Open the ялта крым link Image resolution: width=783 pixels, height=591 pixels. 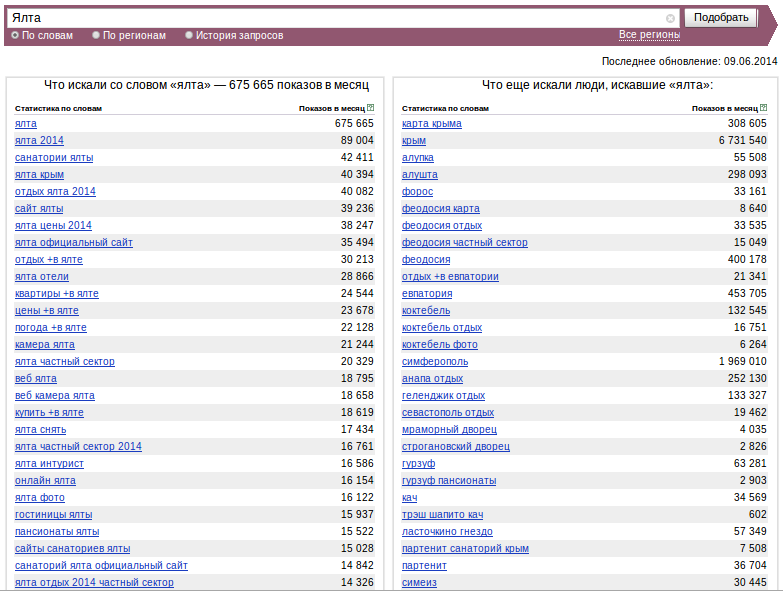[x=39, y=174]
